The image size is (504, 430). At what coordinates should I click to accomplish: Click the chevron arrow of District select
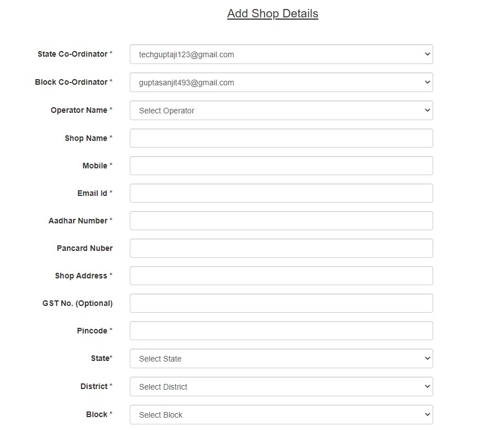[427, 386]
